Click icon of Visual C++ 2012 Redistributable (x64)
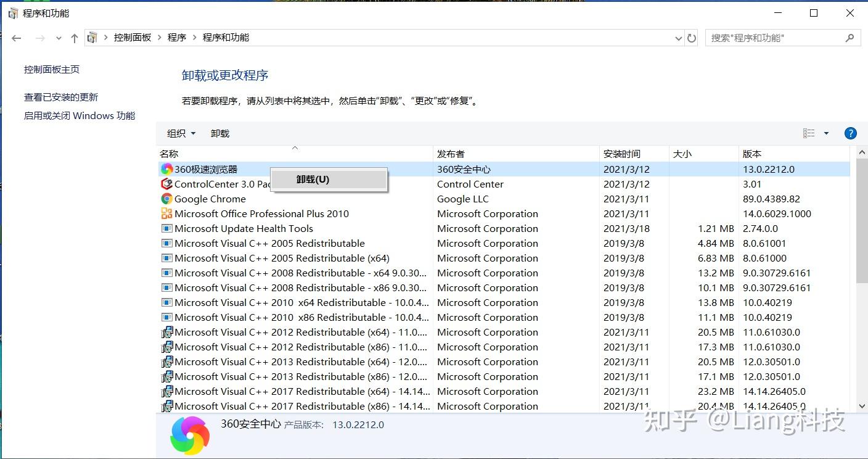The width and height of the screenshot is (868, 459). 166,332
